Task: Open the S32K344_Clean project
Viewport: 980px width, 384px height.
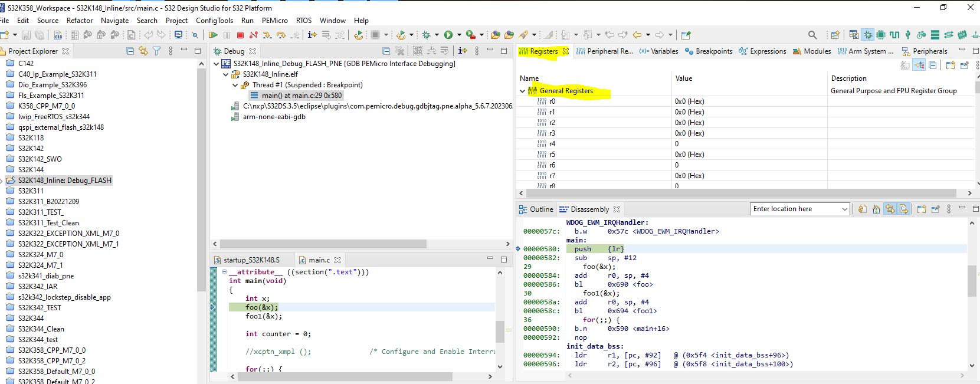Action: (41, 329)
